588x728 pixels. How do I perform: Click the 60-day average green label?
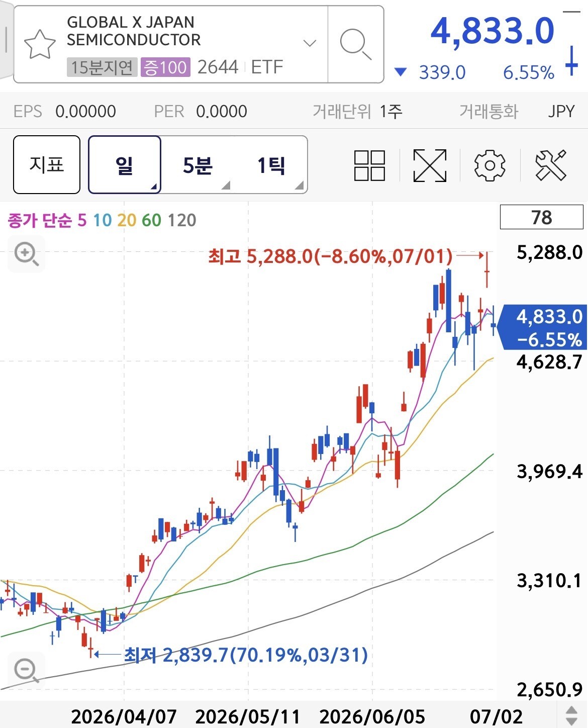pyautogui.click(x=151, y=220)
